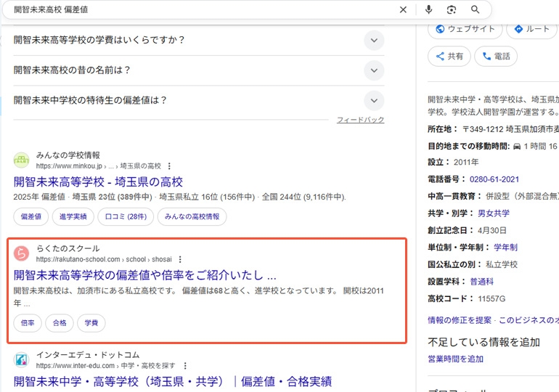Expand the 昔の名前は question
Image resolution: width=559 pixels, height=392 pixels.
(373, 70)
